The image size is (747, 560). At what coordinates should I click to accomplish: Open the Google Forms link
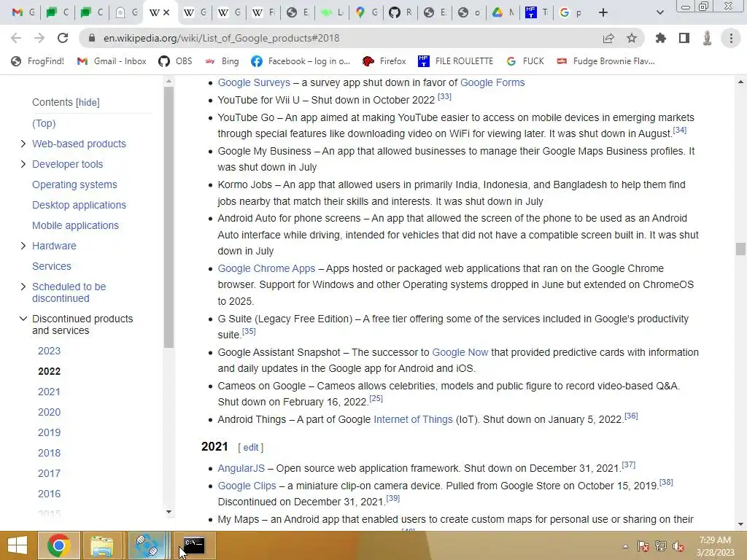(492, 83)
